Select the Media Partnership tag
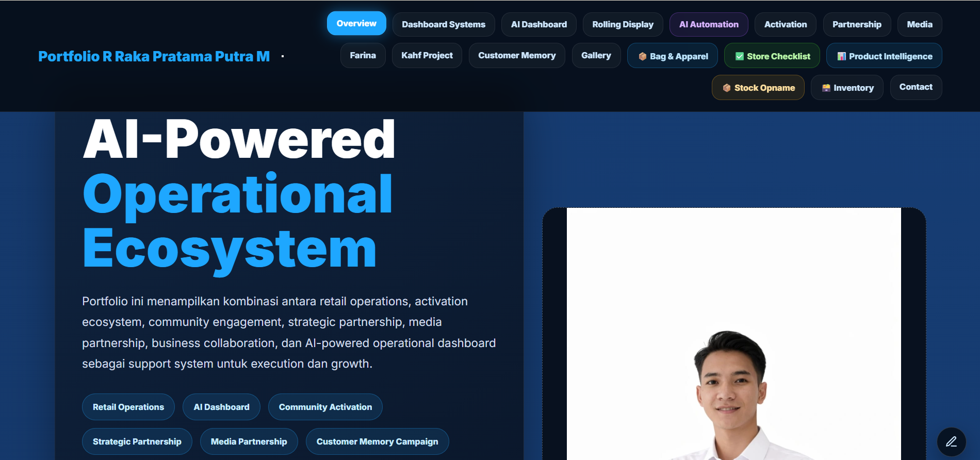Image resolution: width=980 pixels, height=460 pixels. tap(249, 441)
